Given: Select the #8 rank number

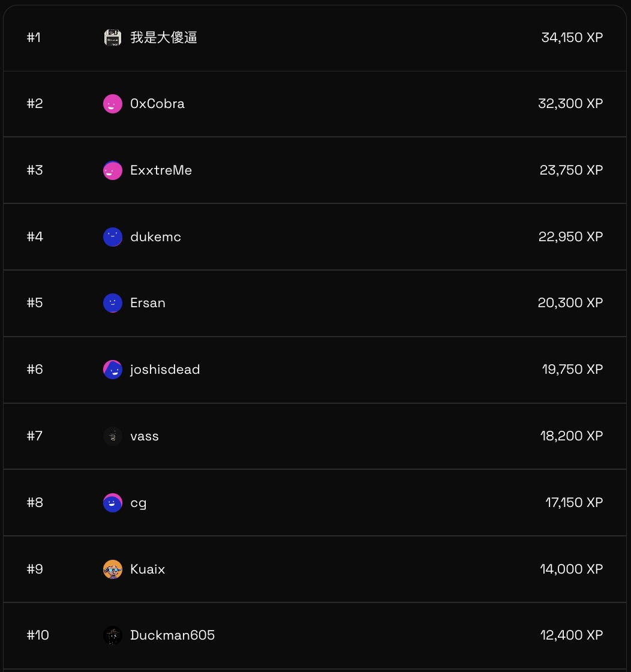Looking at the screenshot, I should [x=35, y=503].
